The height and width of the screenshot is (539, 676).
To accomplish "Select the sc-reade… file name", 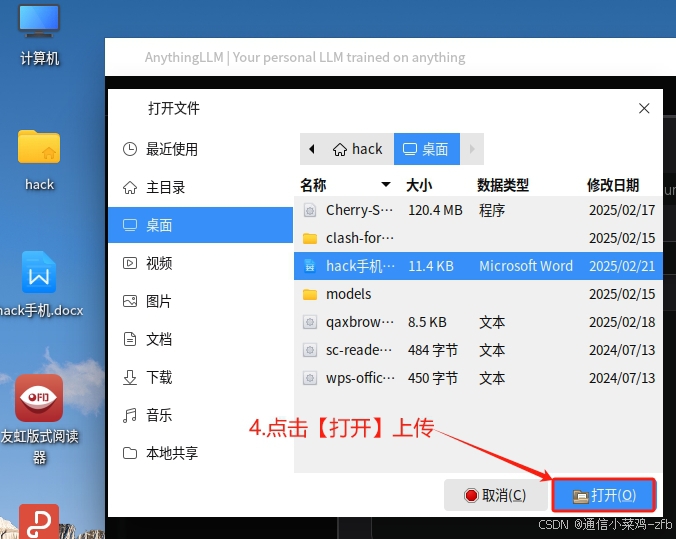I will [359, 350].
